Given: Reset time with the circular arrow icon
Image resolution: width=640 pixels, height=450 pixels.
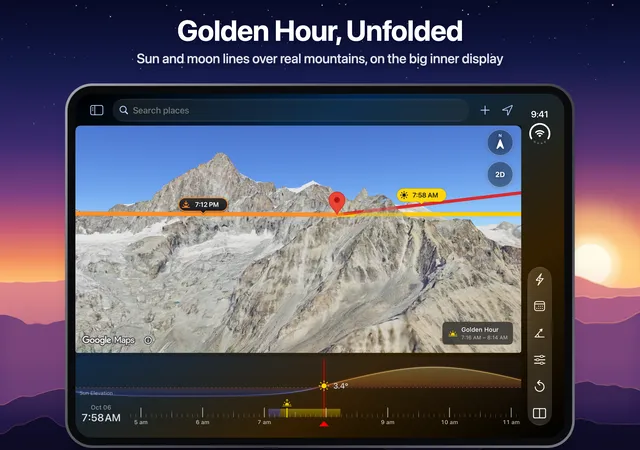Looking at the screenshot, I should [540, 386].
